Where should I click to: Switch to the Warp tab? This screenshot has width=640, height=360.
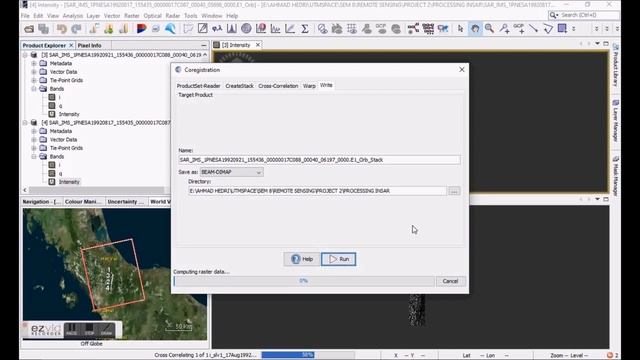(309, 86)
